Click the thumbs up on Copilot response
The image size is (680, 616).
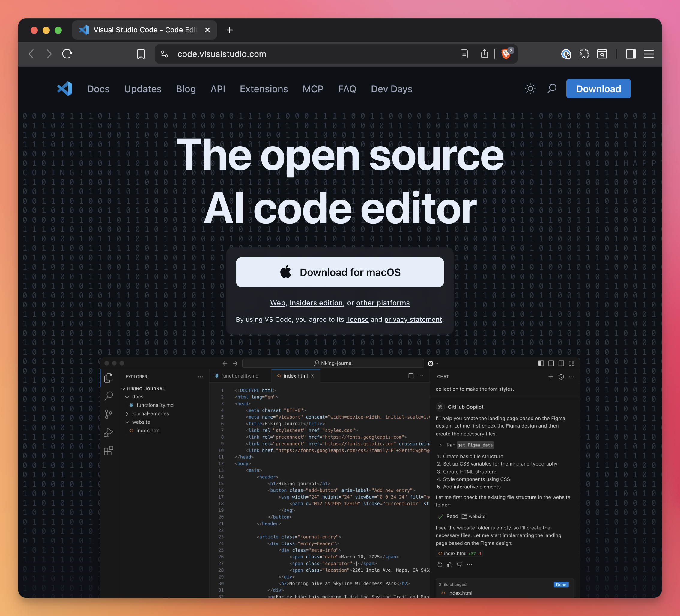click(450, 565)
